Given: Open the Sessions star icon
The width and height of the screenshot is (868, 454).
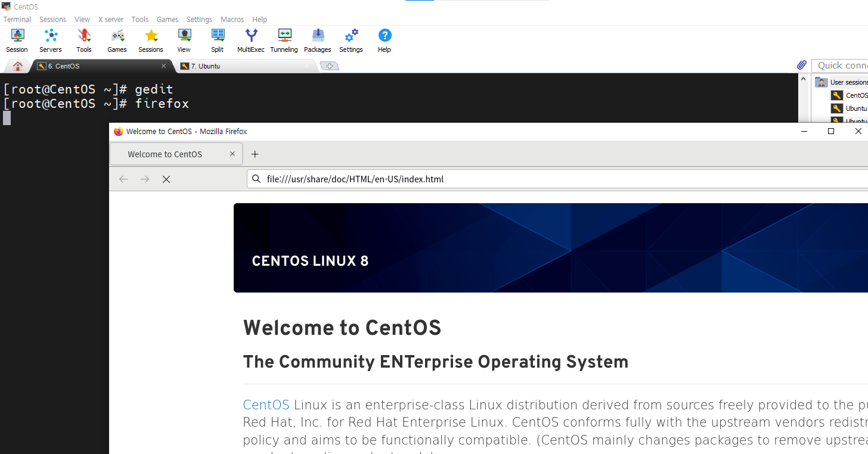Looking at the screenshot, I should pos(151,41).
